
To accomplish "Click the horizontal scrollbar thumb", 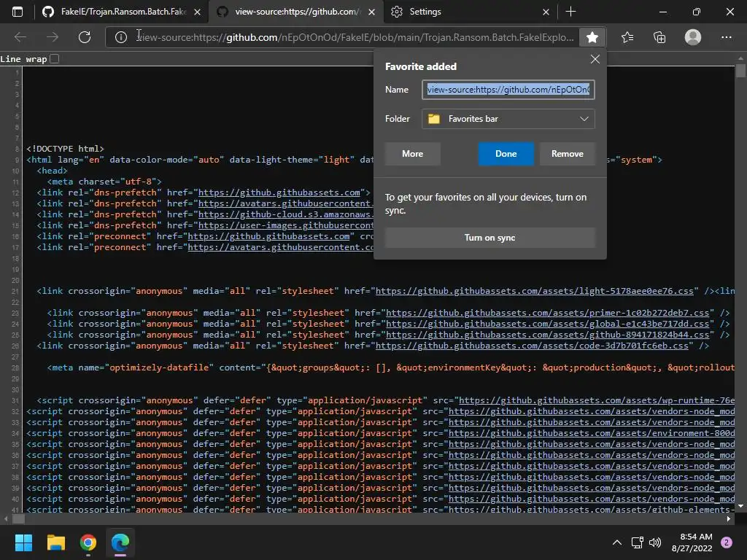I will [x=18, y=519].
